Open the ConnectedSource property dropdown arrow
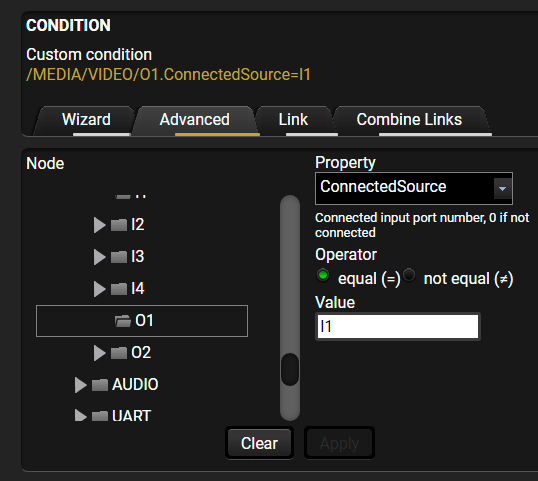This screenshot has height=481, width=538. pyautogui.click(x=502, y=188)
